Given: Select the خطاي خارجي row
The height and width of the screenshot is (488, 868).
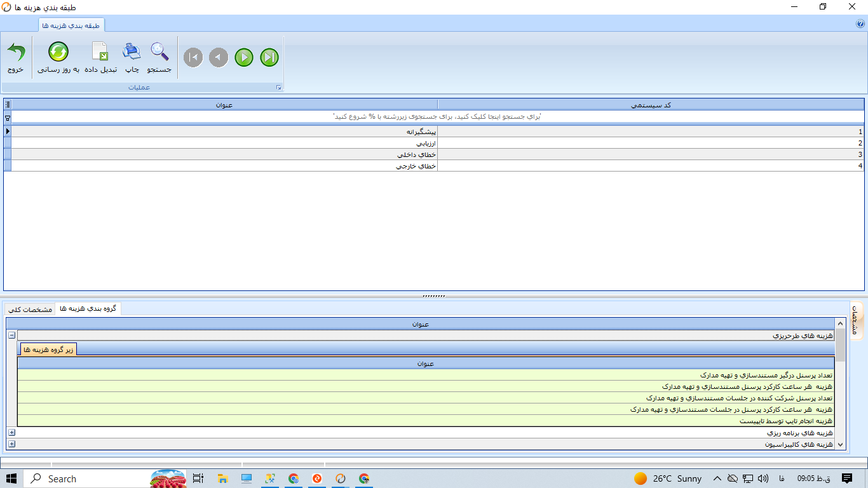Looking at the screenshot, I should coord(438,166).
